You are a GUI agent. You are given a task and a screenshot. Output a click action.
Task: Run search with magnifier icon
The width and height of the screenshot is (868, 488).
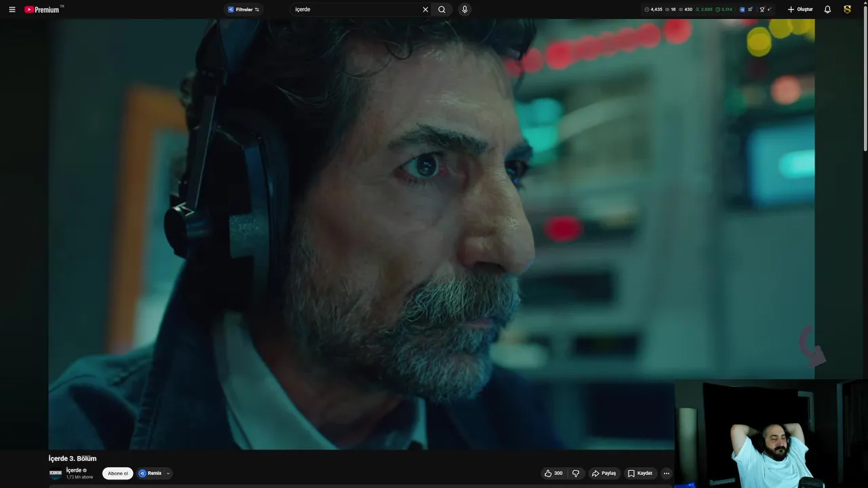(441, 9)
